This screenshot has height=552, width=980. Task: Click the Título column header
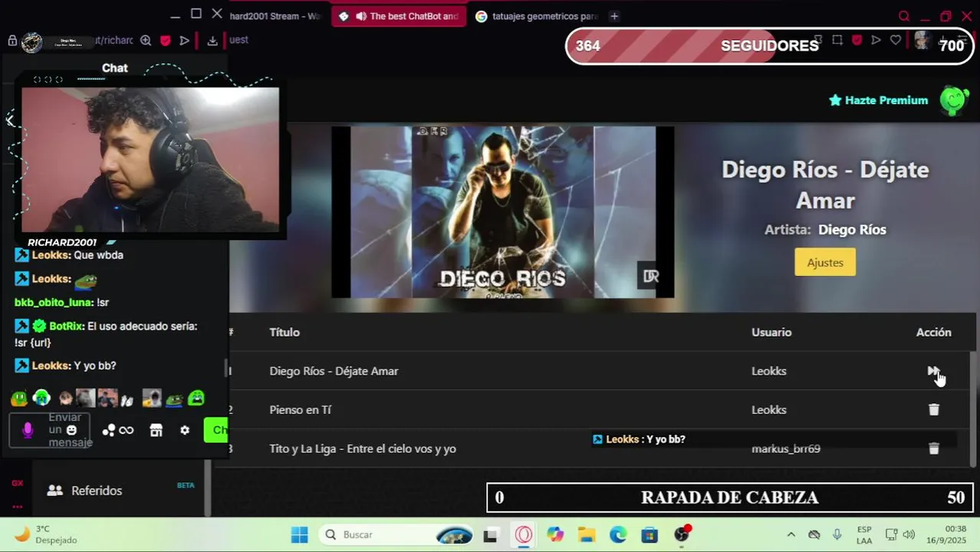[x=284, y=332]
